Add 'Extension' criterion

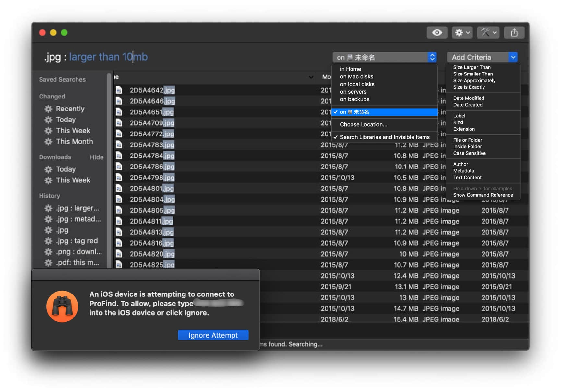(464, 129)
